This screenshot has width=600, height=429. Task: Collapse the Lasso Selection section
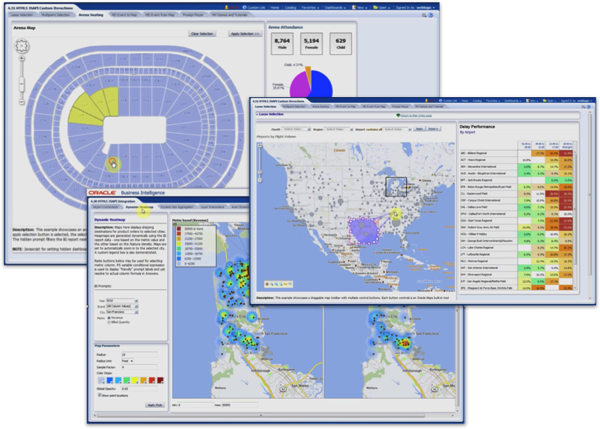pyautogui.click(x=257, y=114)
